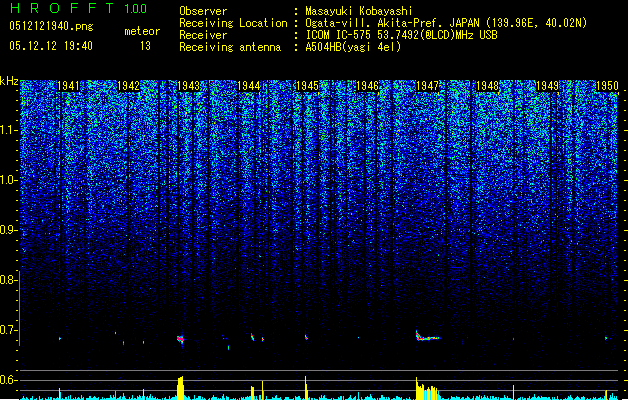Click the 1946 time marker
The height and width of the screenshot is (400, 629).
click(x=367, y=86)
